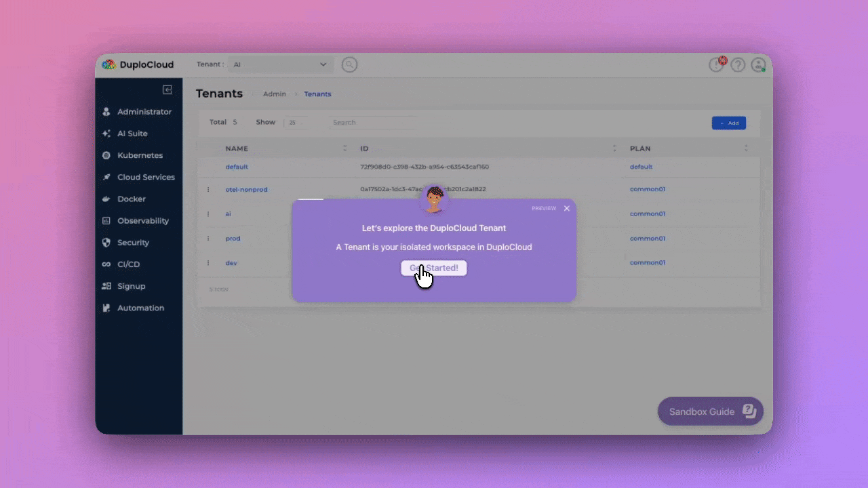
Task: Click the DuploCloud logo
Action: pos(138,65)
